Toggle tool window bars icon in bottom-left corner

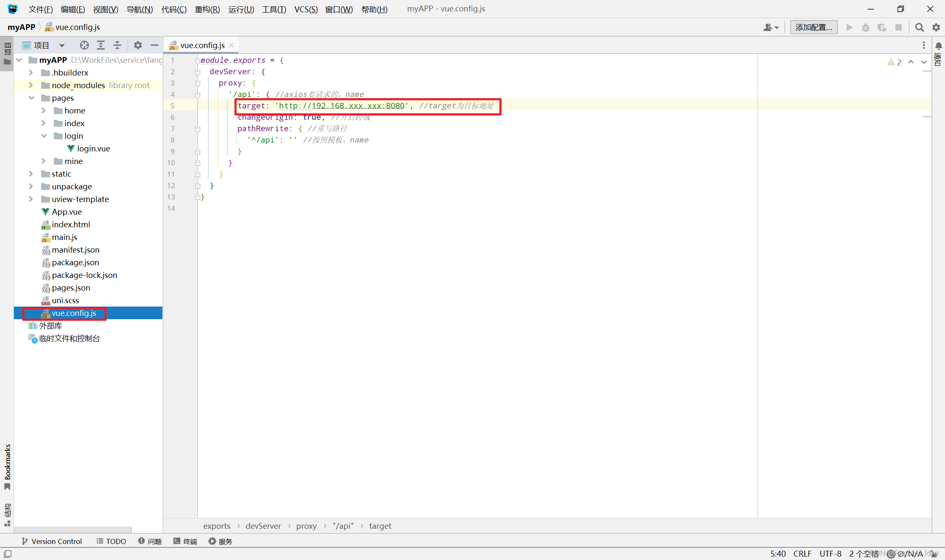pyautogui.click(x=8, y=554)
